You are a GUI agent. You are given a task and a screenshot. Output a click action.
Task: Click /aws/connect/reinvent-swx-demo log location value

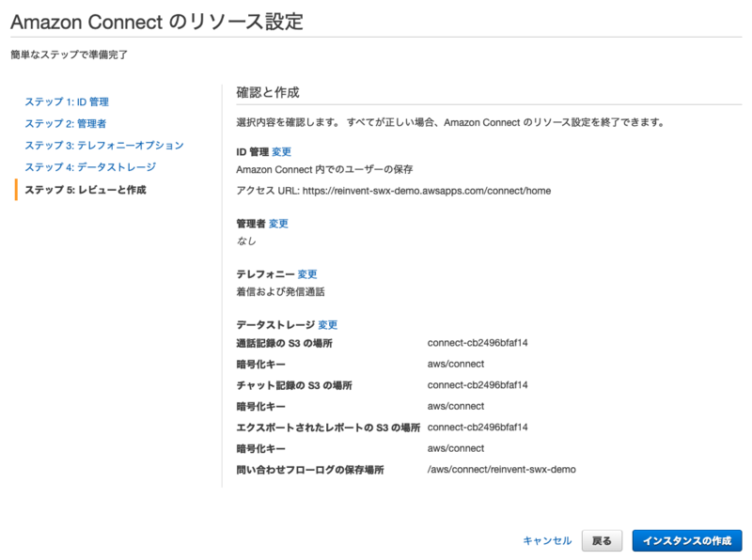tap(502, 470)
